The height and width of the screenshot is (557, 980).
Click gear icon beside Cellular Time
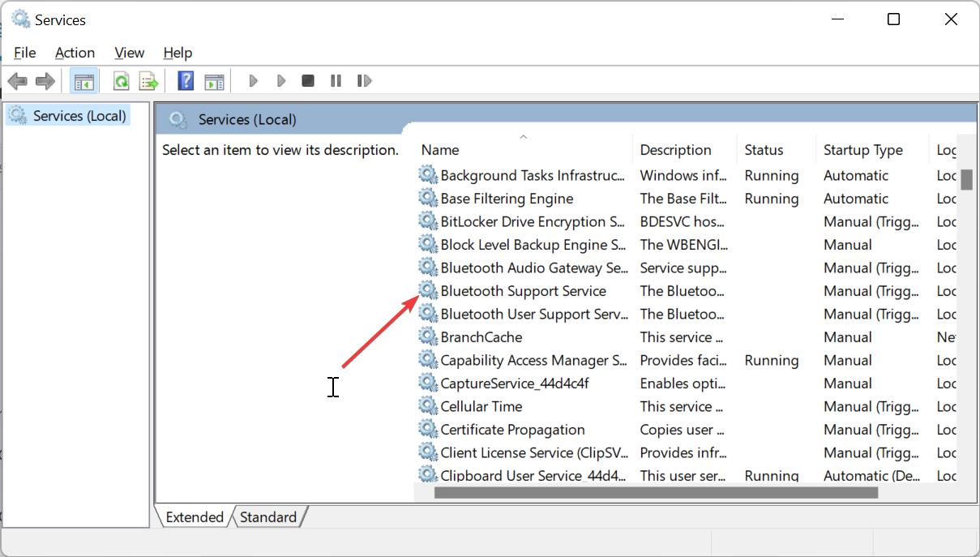click(427, 406)
